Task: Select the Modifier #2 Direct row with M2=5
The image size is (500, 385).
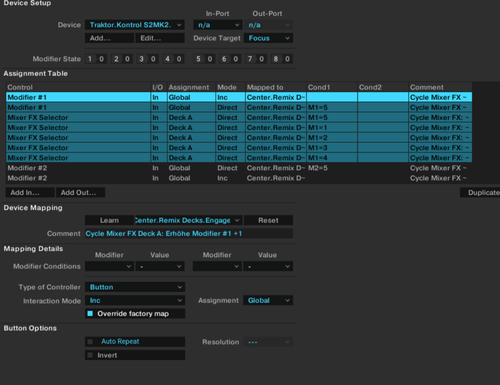Action: coord(239,168)
